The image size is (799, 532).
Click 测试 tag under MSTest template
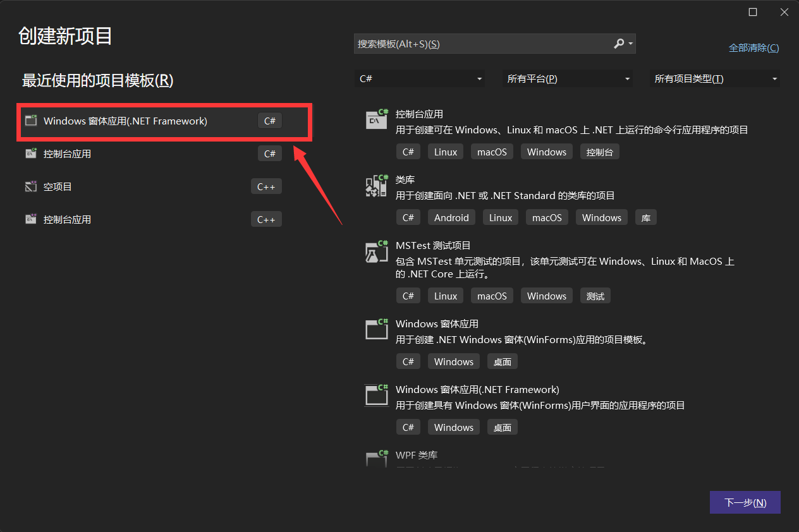coord(595,296)
